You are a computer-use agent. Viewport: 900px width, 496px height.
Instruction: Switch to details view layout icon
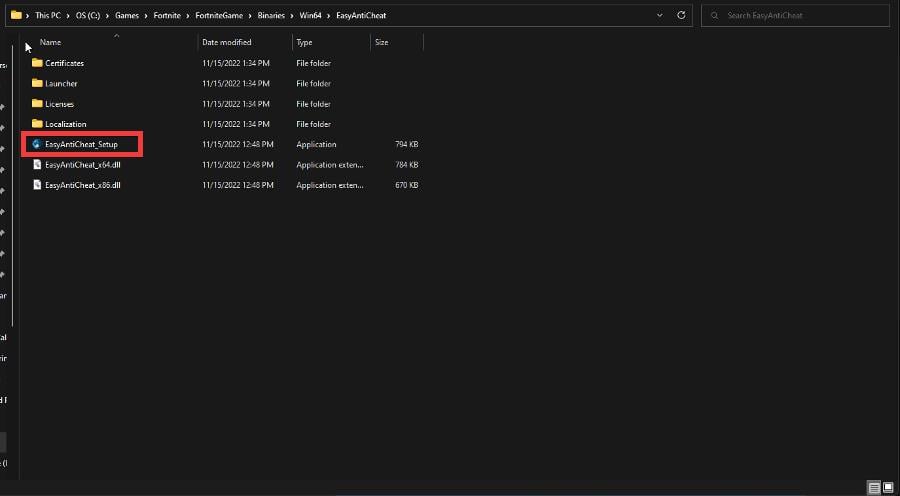874,489
